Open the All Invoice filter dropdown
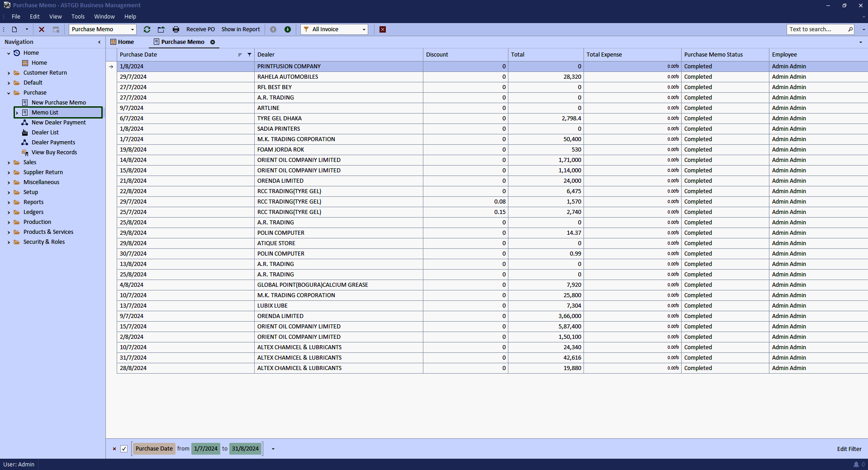The height and width of the screenshot is (470, 868). (x=364, y=29)
